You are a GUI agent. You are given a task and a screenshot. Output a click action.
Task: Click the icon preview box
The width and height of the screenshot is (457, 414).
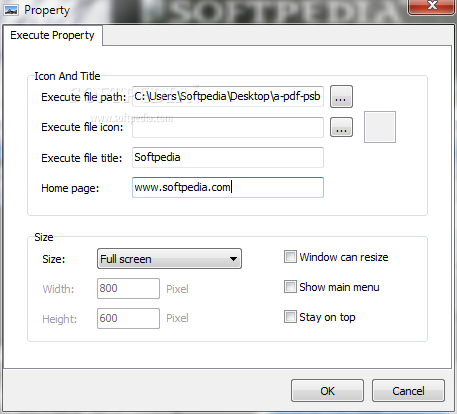tap(380, 127)
